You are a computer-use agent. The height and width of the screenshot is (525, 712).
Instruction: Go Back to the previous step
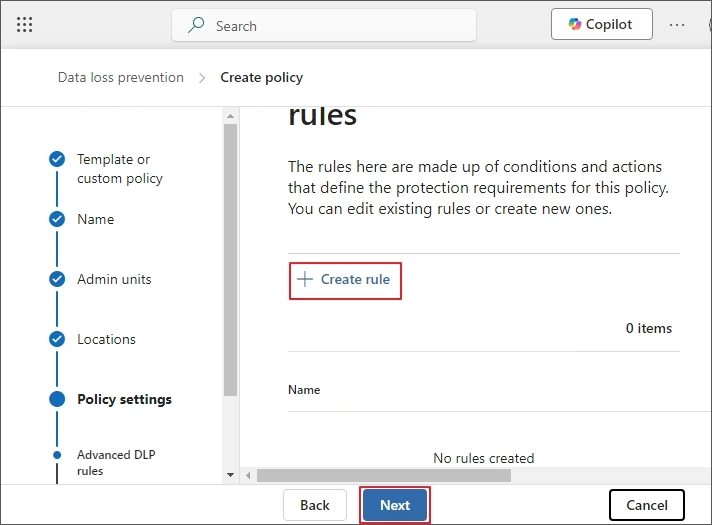coord(315,505)
